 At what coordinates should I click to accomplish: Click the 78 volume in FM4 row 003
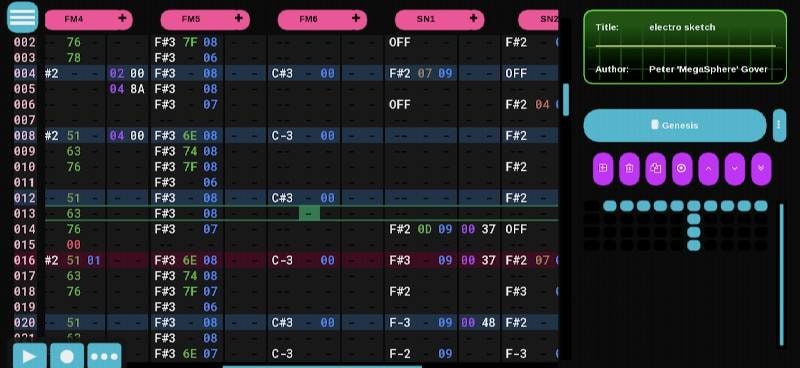click(73, 58)
